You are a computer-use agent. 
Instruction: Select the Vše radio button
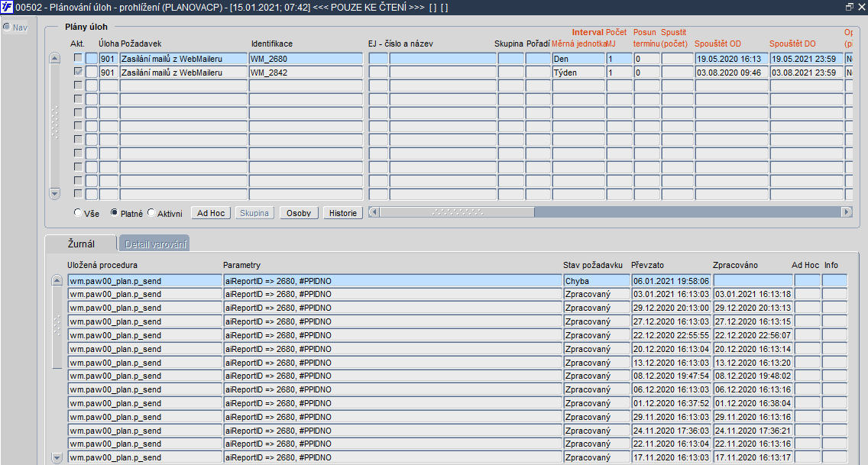click(x=77, y=212)
